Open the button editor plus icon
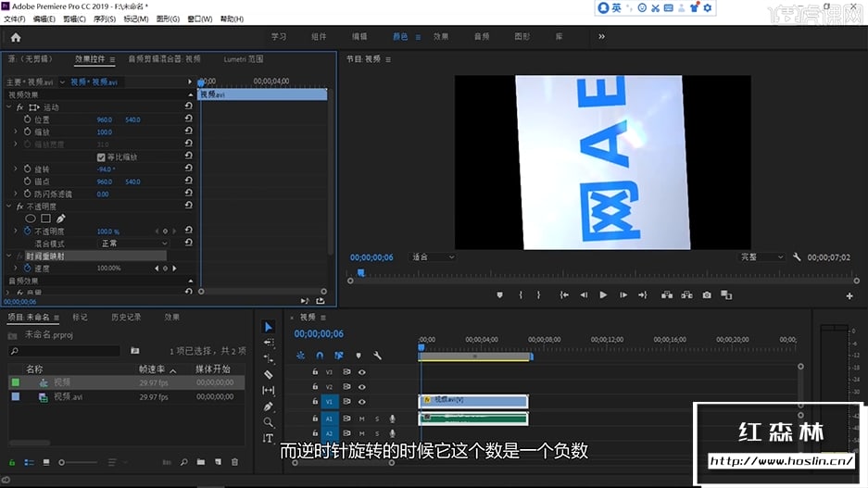 pyautogui.click(x=849, y=296)
